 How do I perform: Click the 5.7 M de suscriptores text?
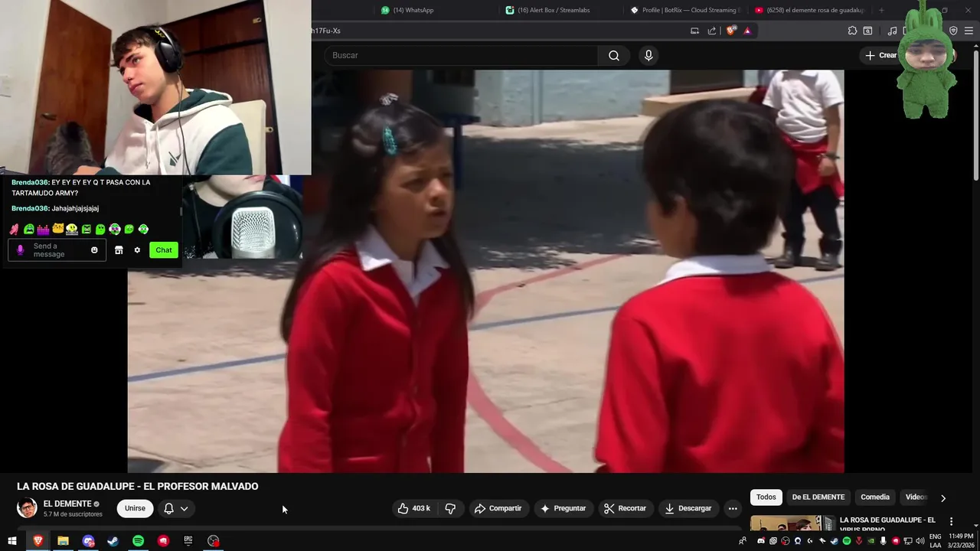(73, 514)
